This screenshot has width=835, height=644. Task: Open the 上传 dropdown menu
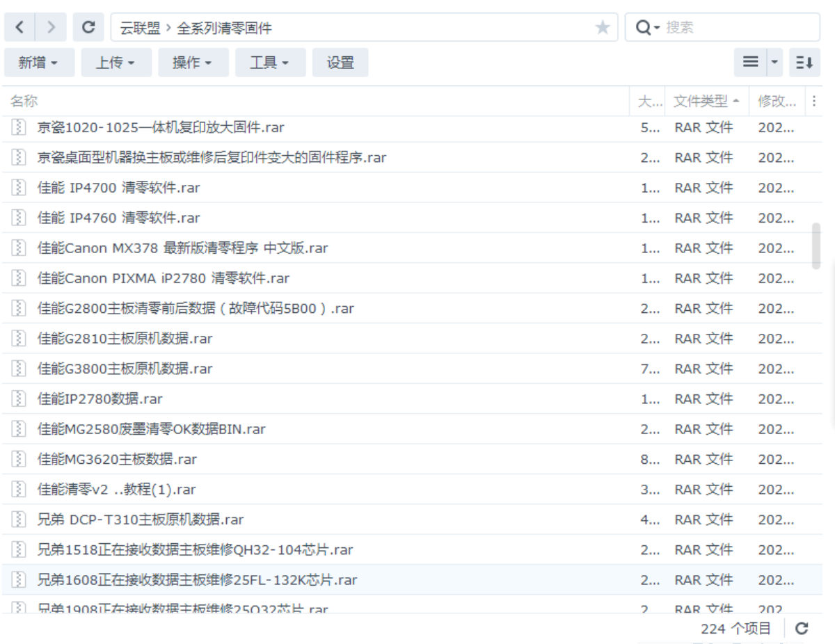click(115, 63)
